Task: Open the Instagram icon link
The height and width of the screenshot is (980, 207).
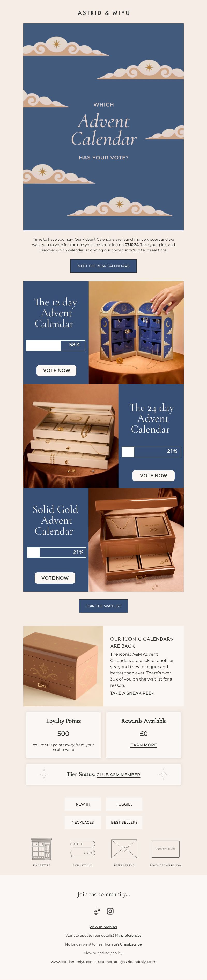Action: [110, 911]
